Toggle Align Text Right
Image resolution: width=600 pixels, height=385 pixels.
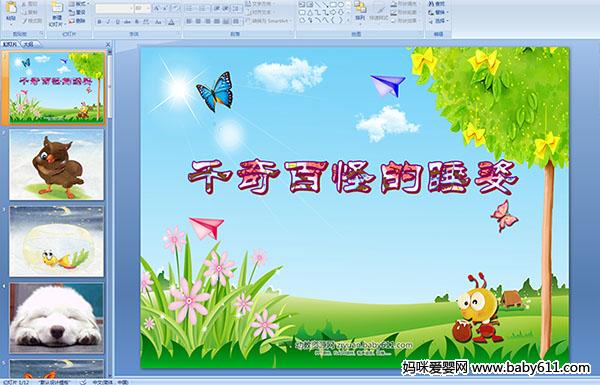[x=207, y=21]
